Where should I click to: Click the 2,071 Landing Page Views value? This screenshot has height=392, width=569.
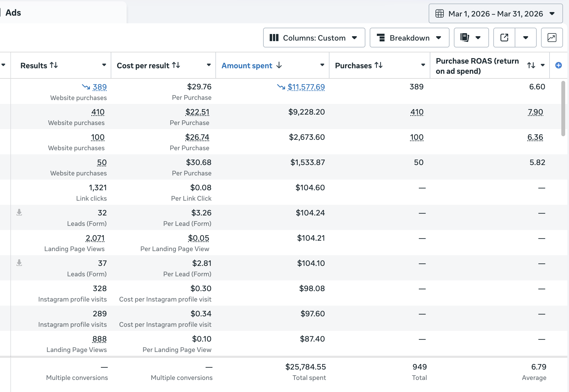[x=95, y=238]
